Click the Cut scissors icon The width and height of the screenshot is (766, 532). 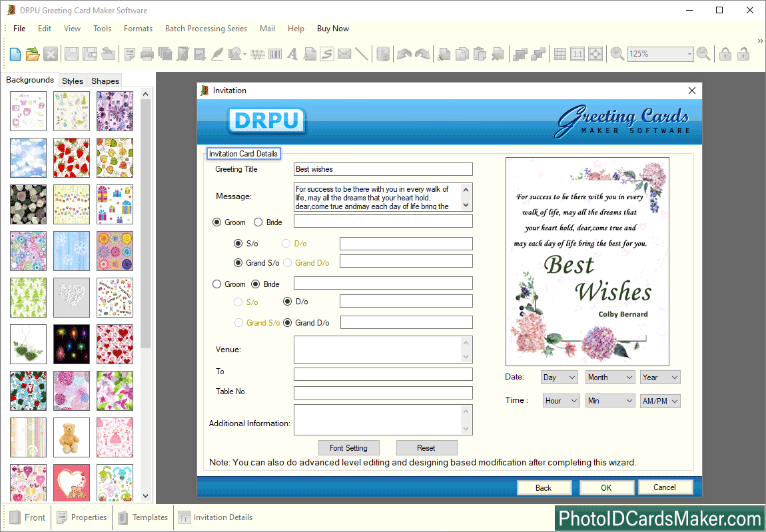pyautogui.click(x=444, y=54)
